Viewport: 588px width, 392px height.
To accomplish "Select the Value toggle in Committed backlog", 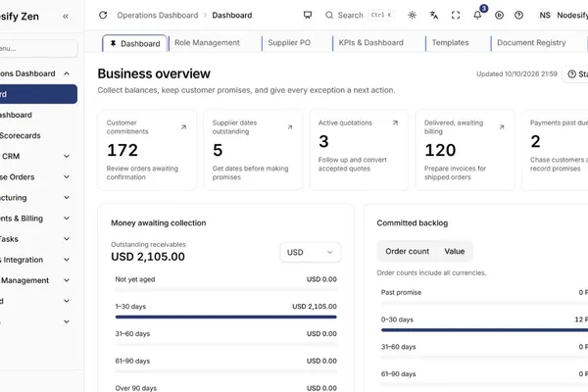I will coord(455,251).
